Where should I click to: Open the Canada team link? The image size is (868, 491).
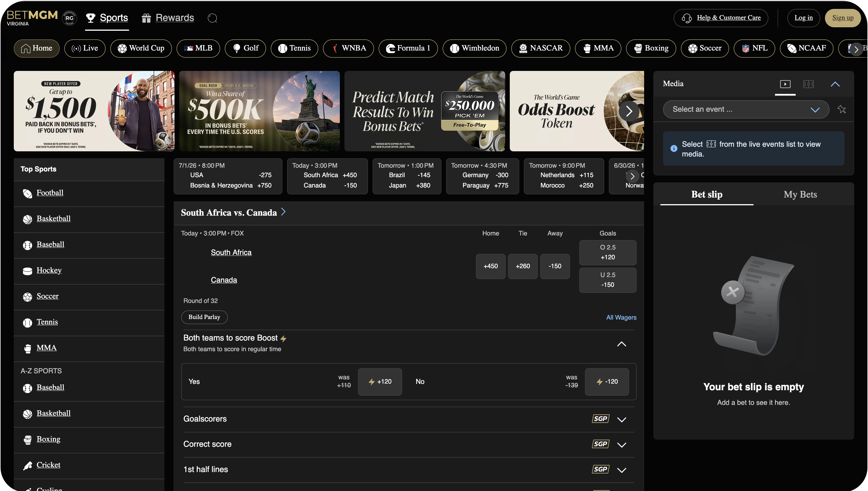click(x=224, y=280)
